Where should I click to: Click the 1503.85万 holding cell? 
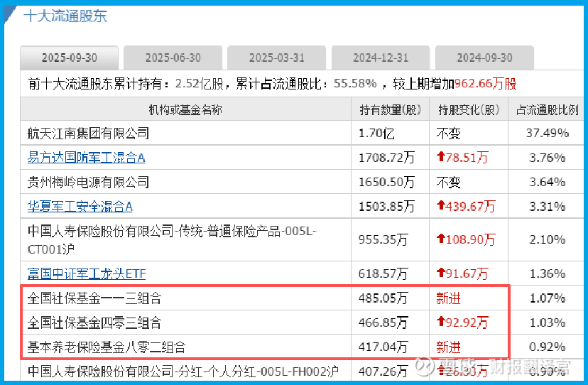point(386,207)
